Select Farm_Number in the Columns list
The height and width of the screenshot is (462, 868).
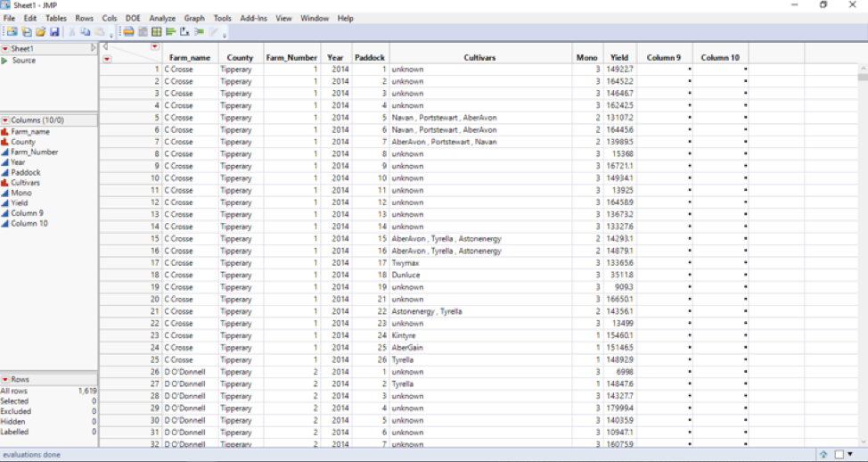point(35,152)
